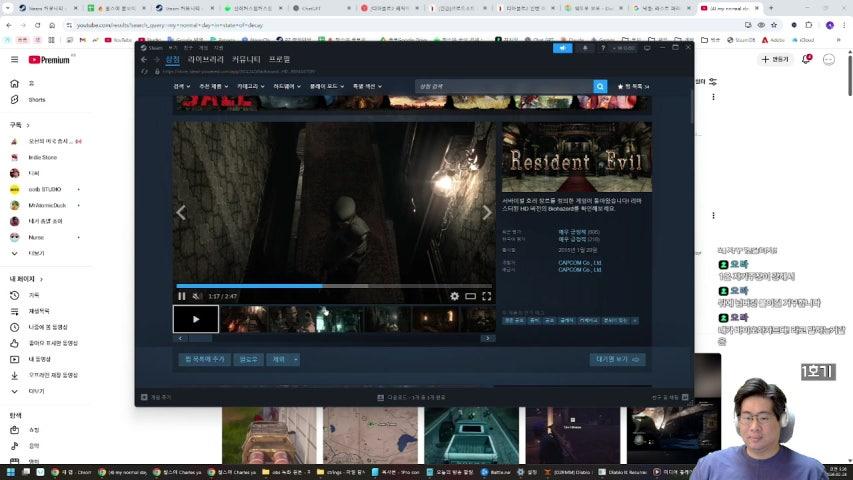Open video settings gear in trailer player
The width and height of the screenshot is (853, 480).
[454, 296]
